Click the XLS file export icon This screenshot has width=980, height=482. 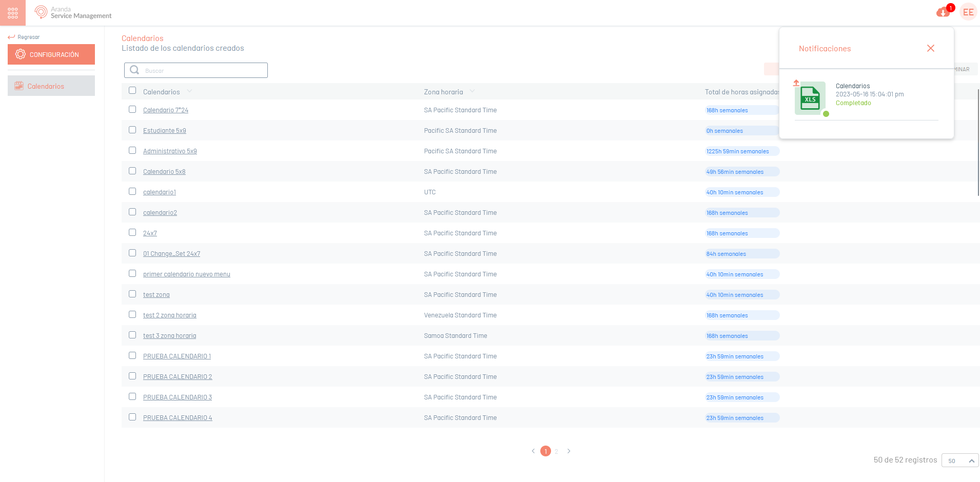click(x=810, y=98)
